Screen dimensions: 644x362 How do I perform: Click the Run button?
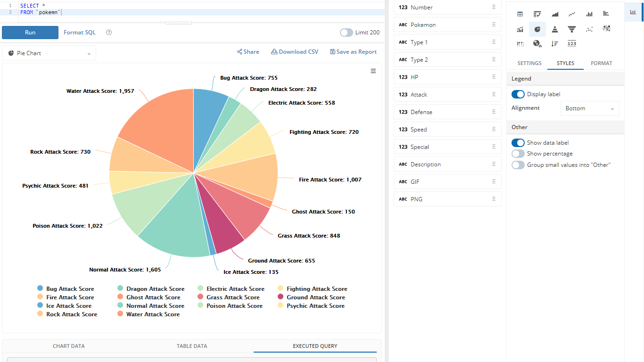click(30, 33)
